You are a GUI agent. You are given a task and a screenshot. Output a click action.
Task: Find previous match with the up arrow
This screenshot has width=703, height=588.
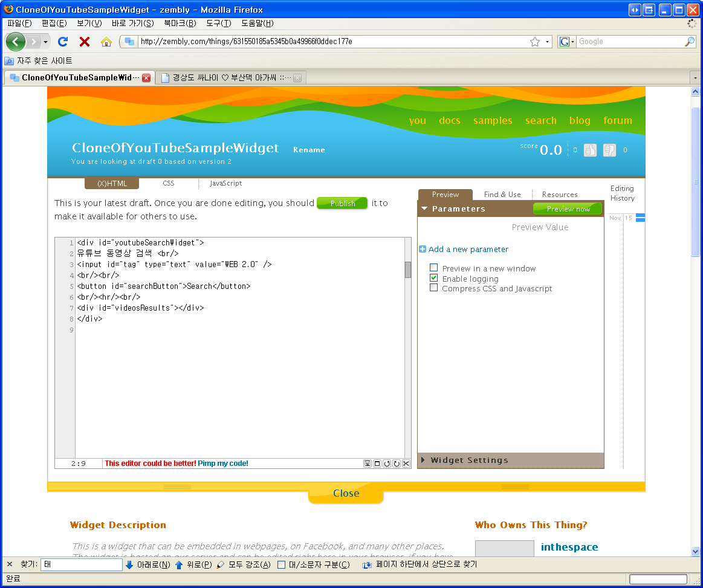(179, 564)
